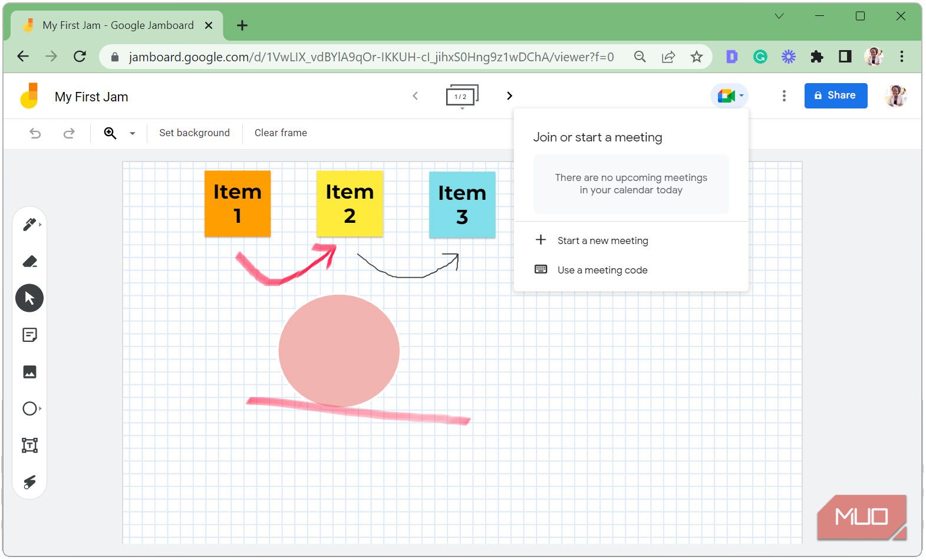Viewport: 926px width, 560px height.
Task: Open the Extensions puzzle menu
Action: coord(817,57)
